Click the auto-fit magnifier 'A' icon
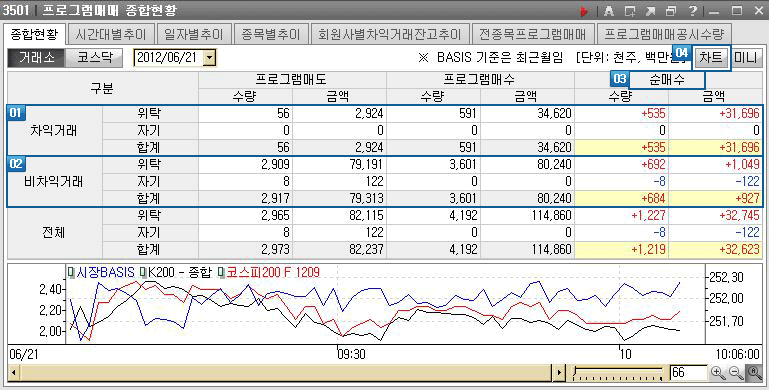 [754, 373]
